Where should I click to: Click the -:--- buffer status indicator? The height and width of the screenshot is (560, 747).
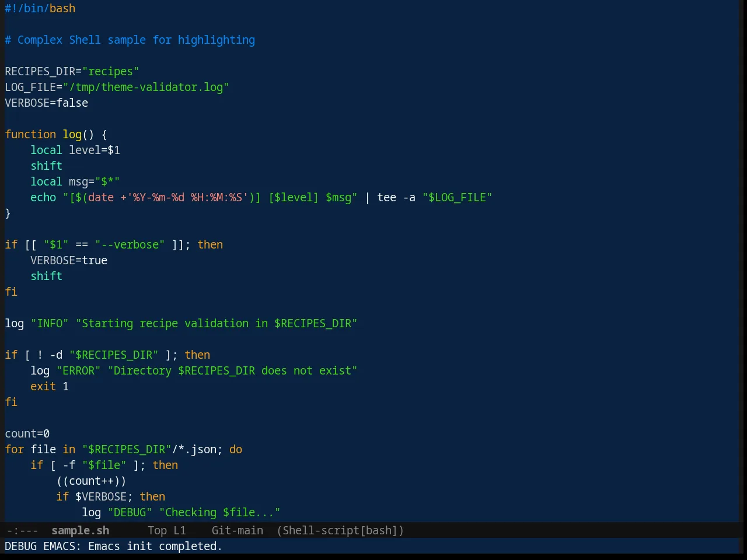(x=22, y=530)
